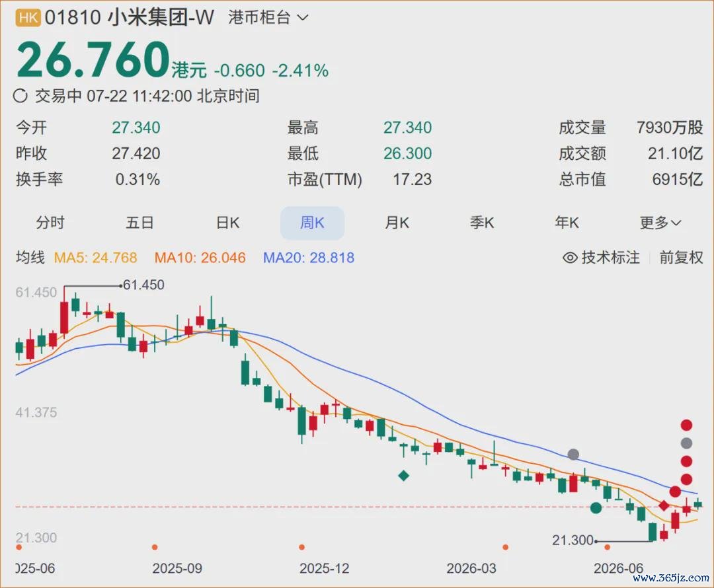Viewport: 714px width, 588px height.
Task: Click the 均线 label
Action: (30, 258)
